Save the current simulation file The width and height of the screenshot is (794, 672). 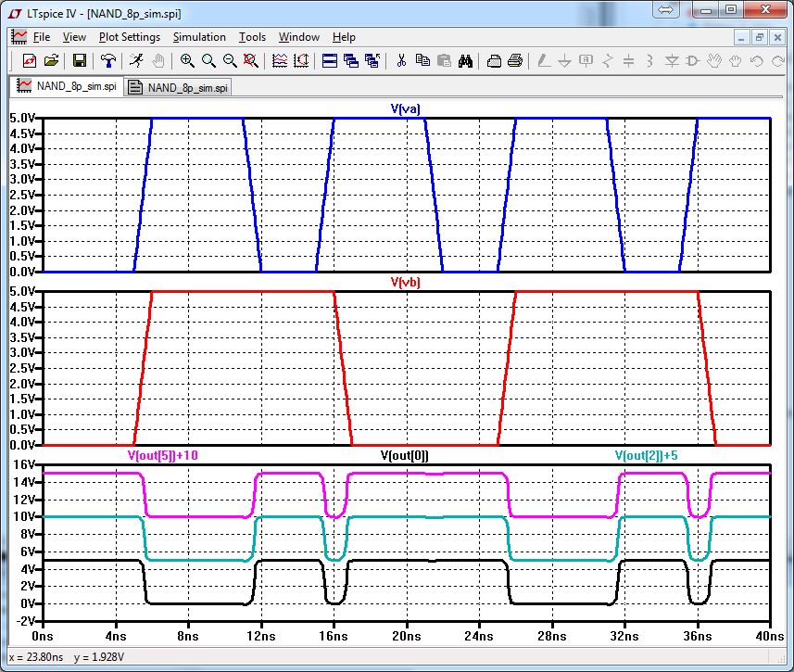tap(79, 59)
